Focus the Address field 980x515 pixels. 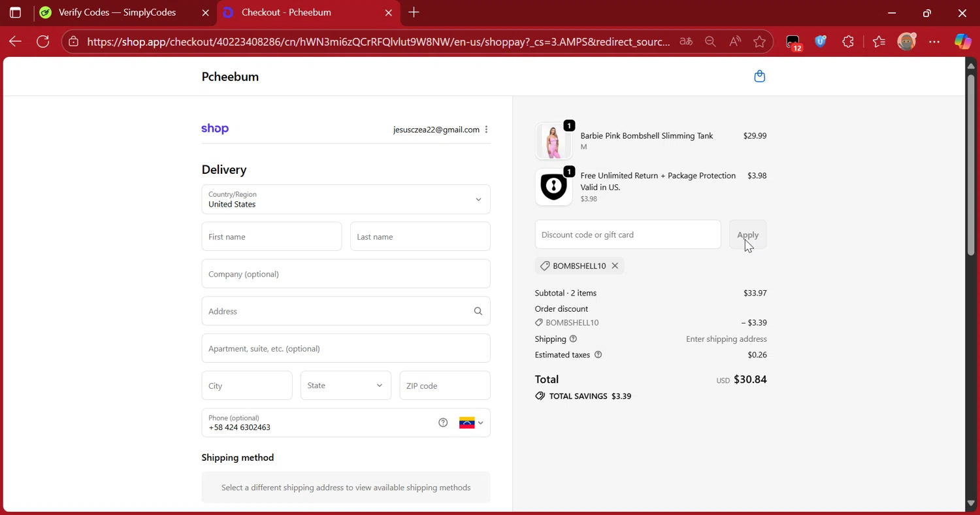(346, 311)
